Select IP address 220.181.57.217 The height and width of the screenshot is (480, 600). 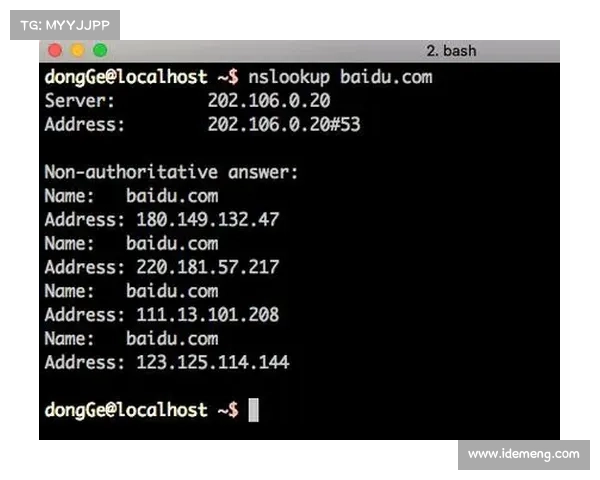coord(208,267)
